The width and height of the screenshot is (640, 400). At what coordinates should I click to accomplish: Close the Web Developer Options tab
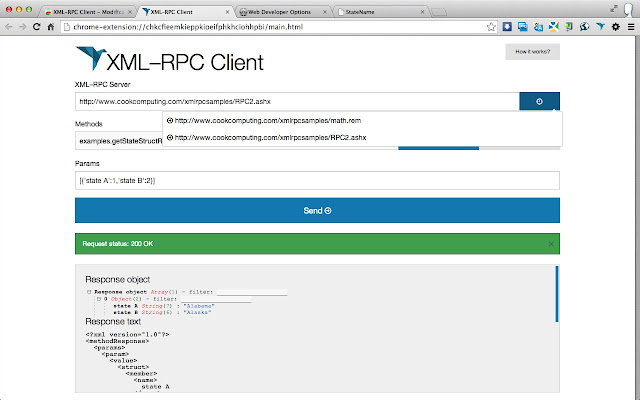point(325,12)
